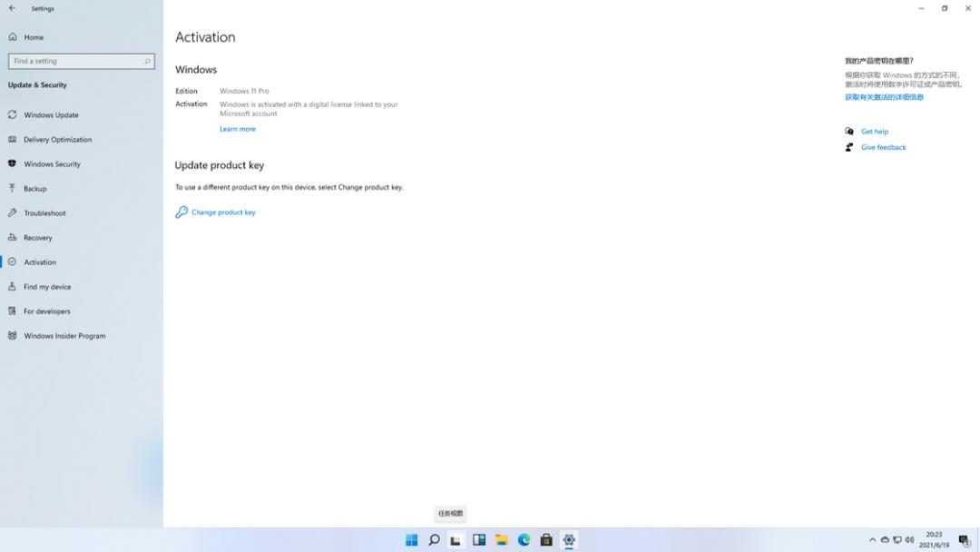Click the Troubleshoot wrench icon
Image resolution: width=980 pixels, height=552 pixels.
12,212
